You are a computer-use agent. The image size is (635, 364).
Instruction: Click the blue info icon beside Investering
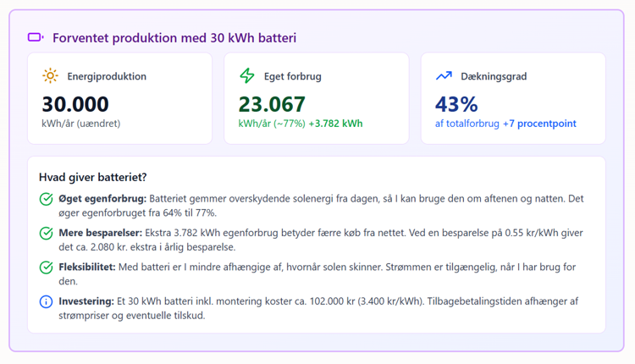click(47, 301)
